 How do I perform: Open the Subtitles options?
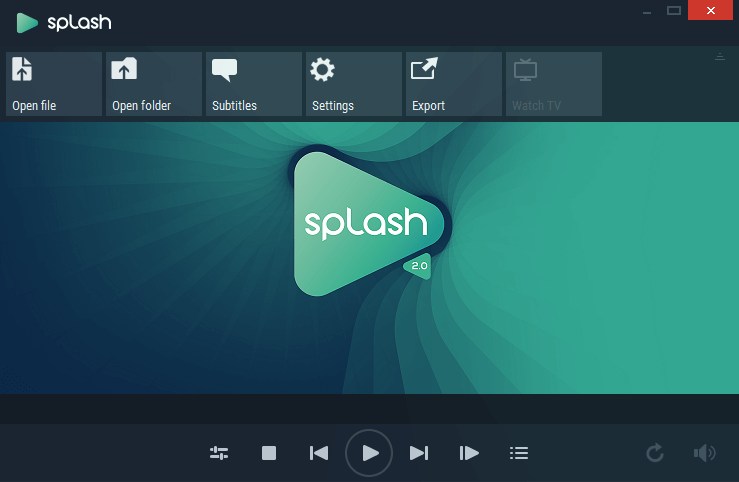tap(254, 84)
